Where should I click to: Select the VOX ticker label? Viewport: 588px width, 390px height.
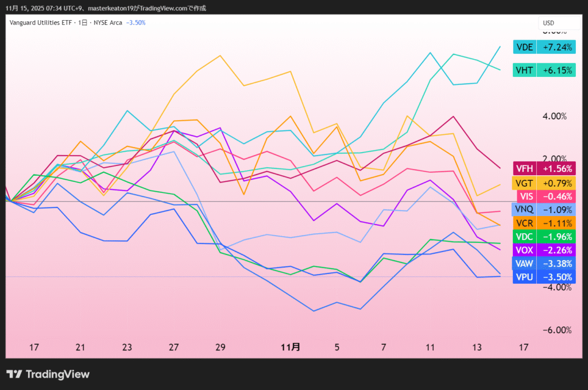point(524,249)
